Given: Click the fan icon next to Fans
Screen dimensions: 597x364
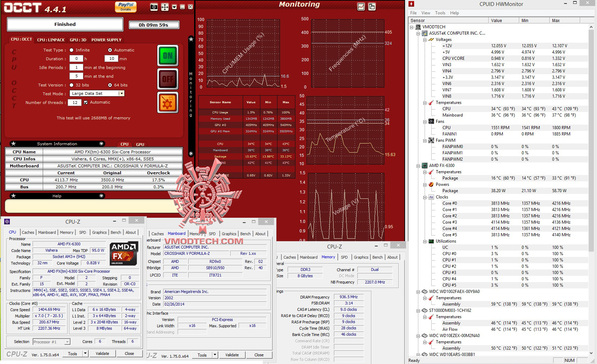Looking at the screenshot, I should coord(431,121).
